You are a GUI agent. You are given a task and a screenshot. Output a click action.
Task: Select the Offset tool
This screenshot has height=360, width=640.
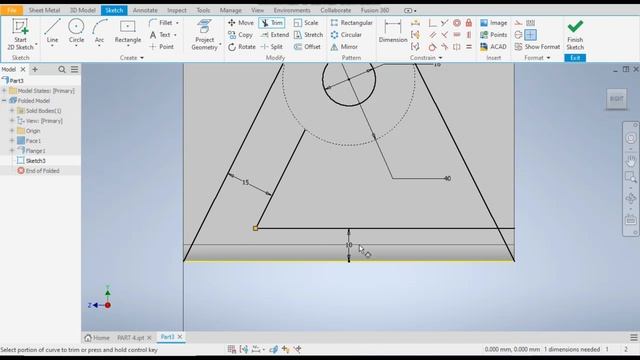(x=307, y=47)
